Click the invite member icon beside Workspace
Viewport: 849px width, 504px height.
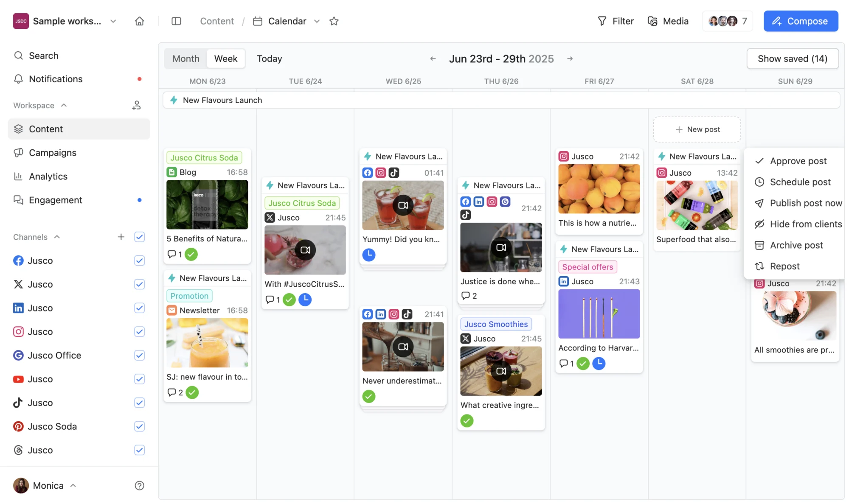(136, 105)
